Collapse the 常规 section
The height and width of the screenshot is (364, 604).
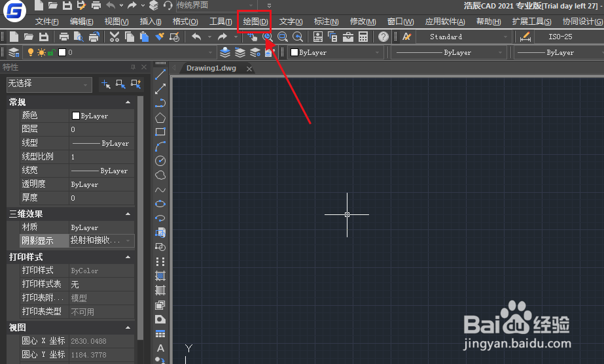tap(128, 102)
